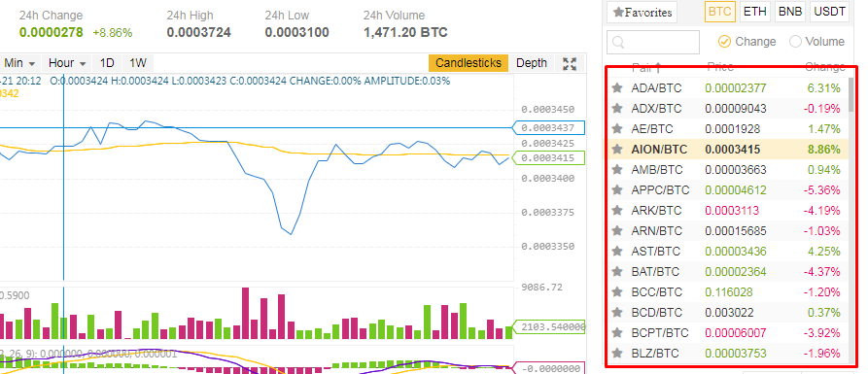Sort pairs by the Pair column arrow
This screenshot has height=374, width=868.
point(658,67)
